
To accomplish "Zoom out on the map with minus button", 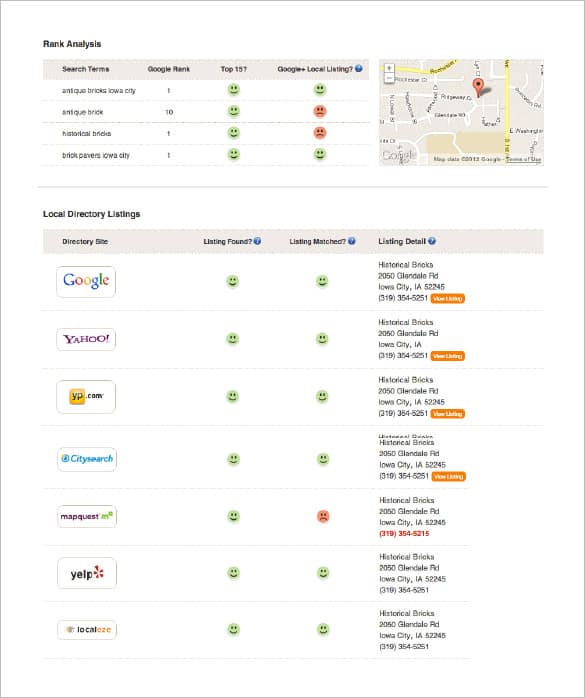I will click(389, 78).
